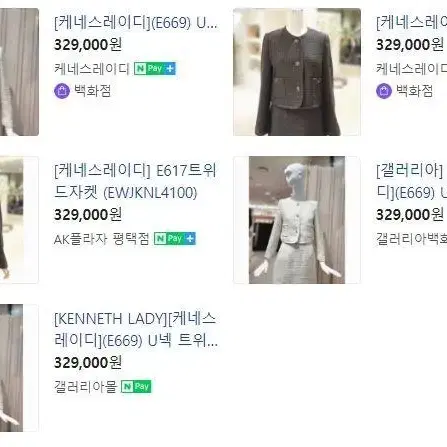Click the N Pay+ badge beside 케네스레이디 seller

pyautogui.click(x=155, y=69)
